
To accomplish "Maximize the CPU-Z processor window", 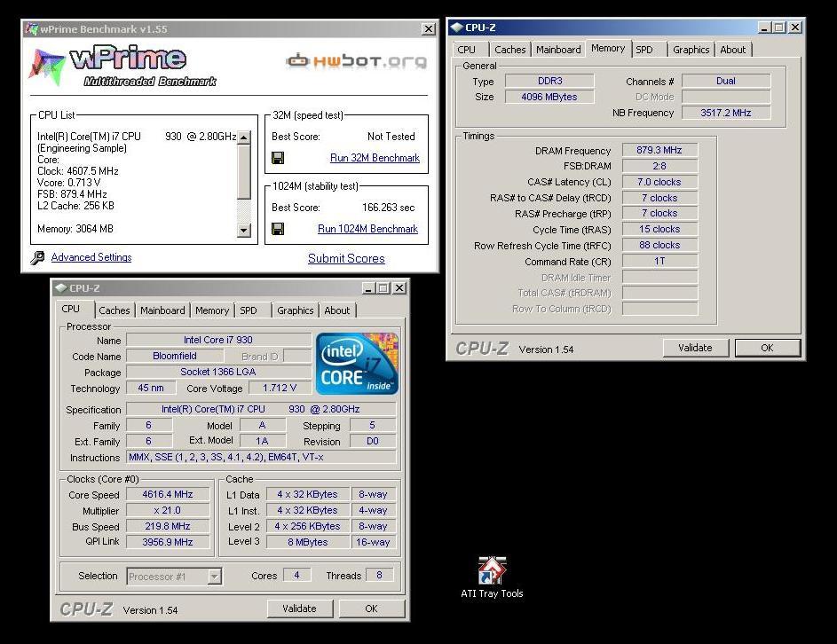I will [383, 288].
